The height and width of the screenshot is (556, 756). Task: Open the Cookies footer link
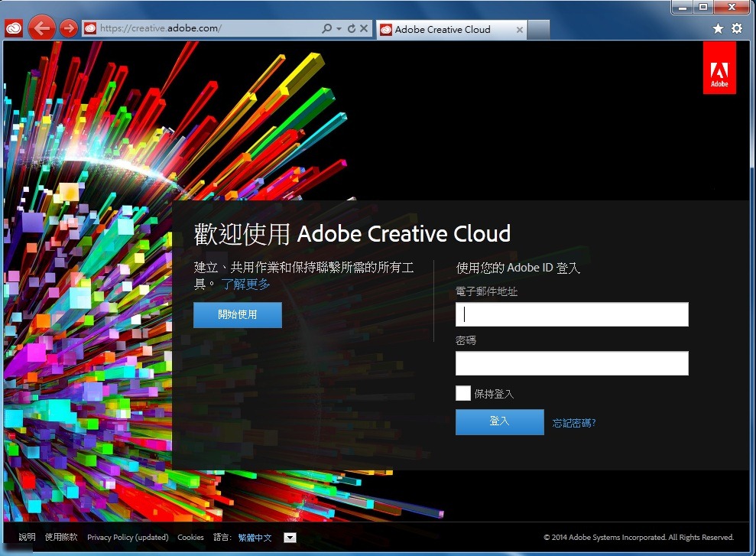tap(190, 537)
